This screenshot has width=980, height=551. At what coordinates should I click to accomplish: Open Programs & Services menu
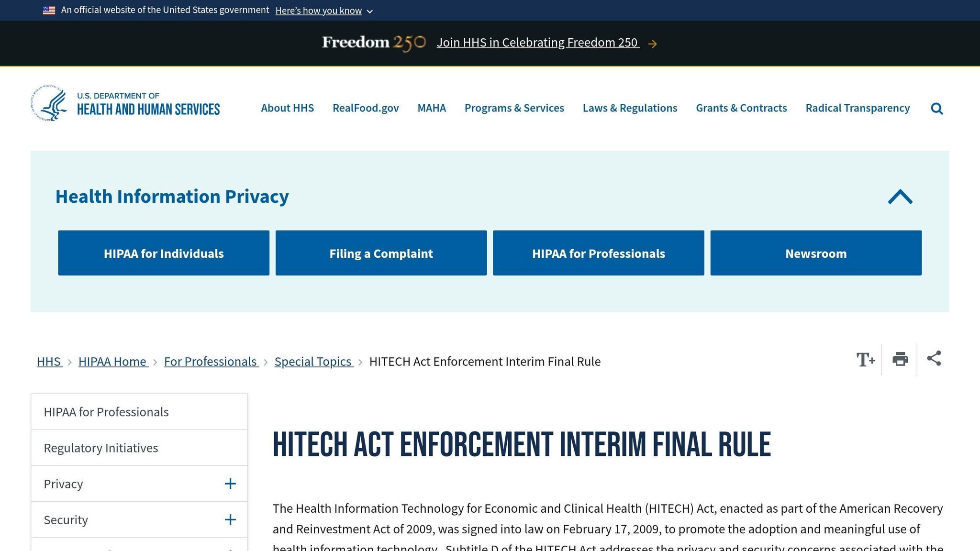(514, 108)
